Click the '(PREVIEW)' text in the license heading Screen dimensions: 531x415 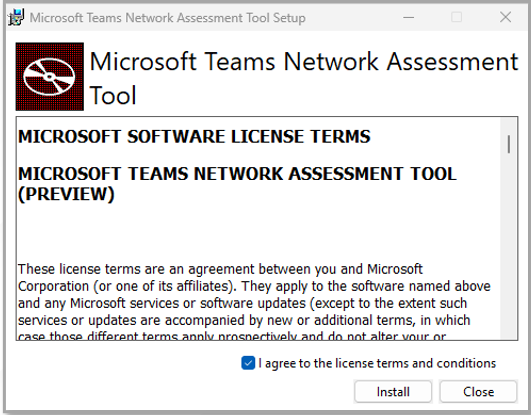66,194
